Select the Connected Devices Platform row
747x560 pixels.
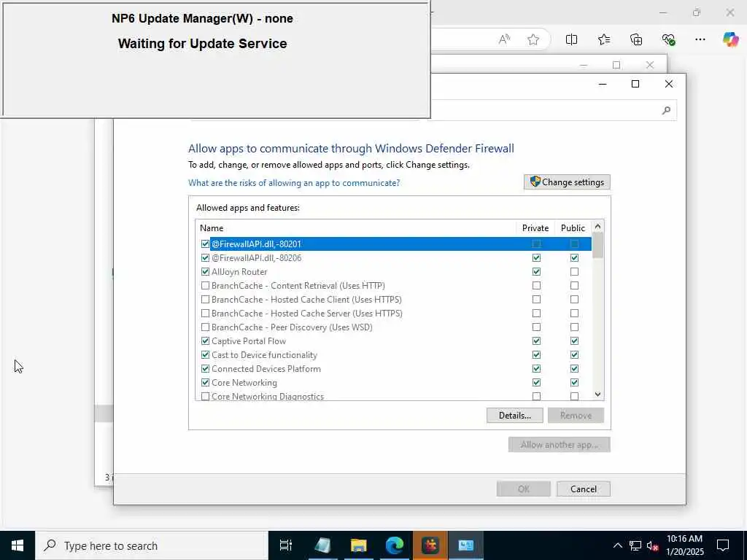coord(393,368)
